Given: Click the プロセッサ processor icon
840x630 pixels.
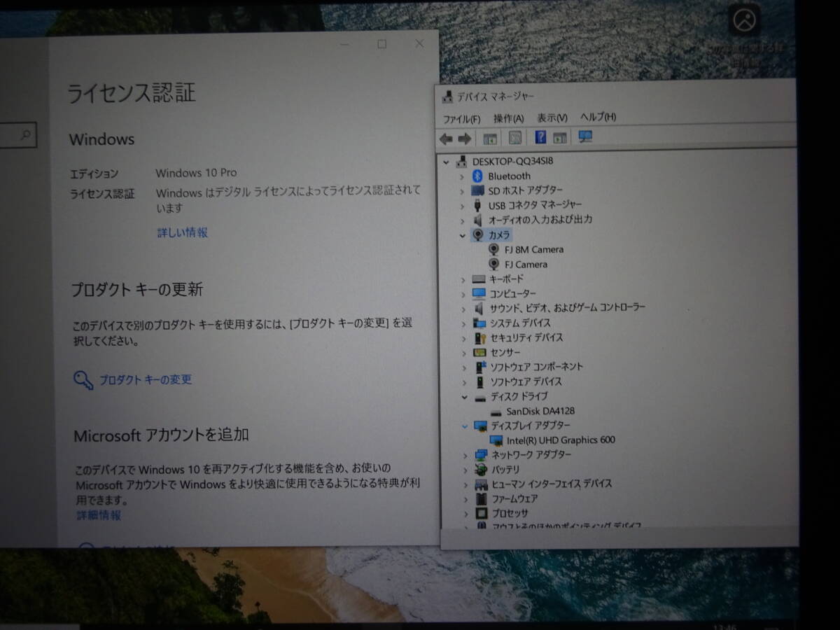Looking at the screenshot, I should [x=482, y=513].
